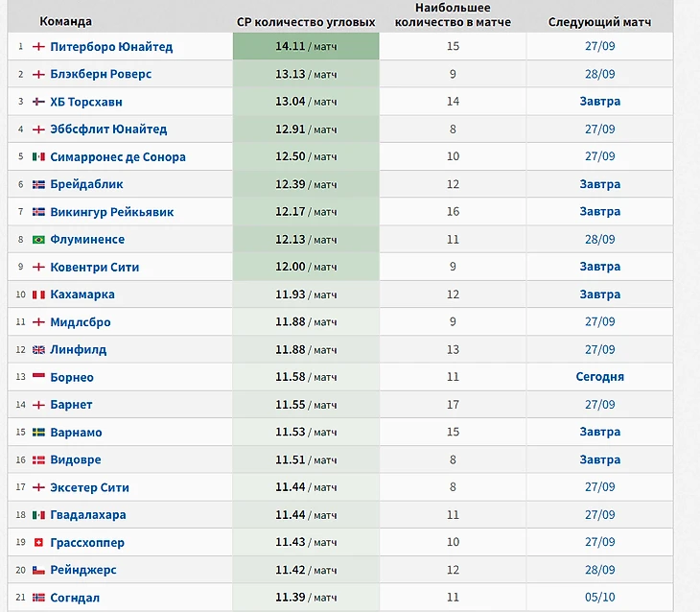Click the Sweden flag next to Варнамо
700x612 pixels.
pos(38,433)
